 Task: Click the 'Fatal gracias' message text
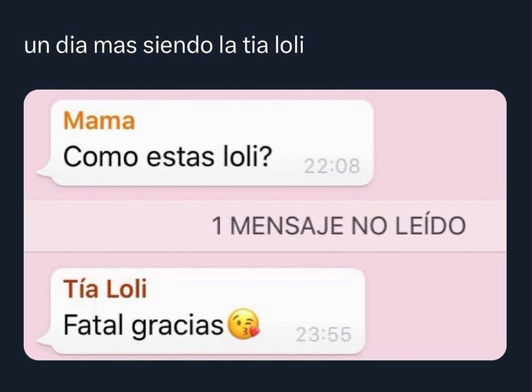pos(143,325)
